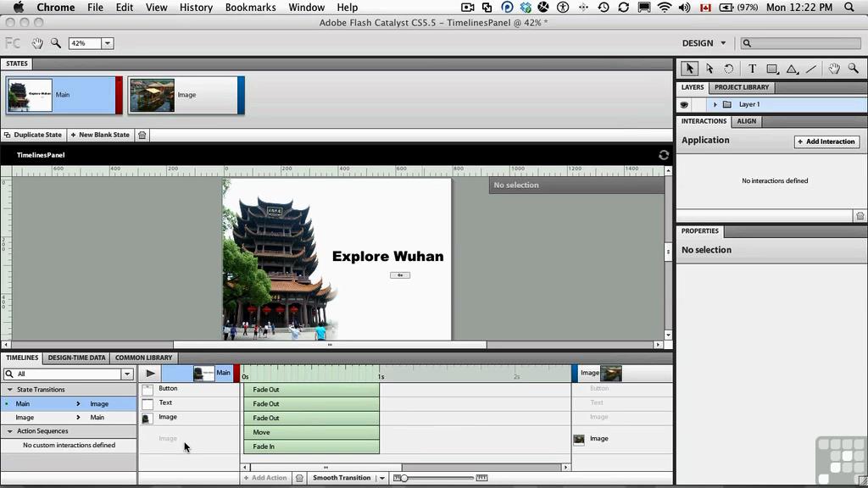Delete state using trash icon in States panel

142,135
